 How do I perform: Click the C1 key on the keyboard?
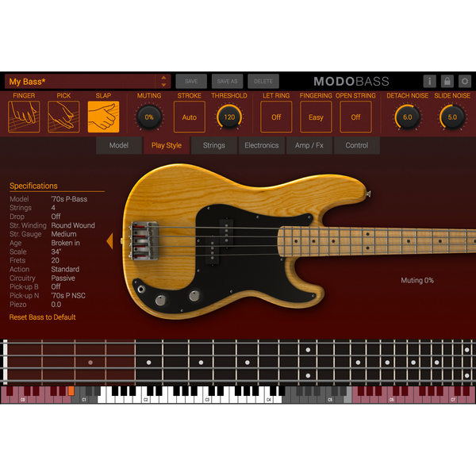[84, 400]
